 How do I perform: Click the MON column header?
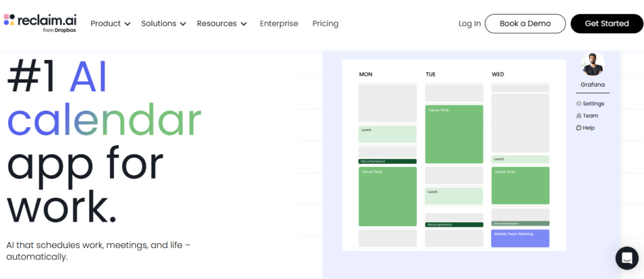coord(365,74)
